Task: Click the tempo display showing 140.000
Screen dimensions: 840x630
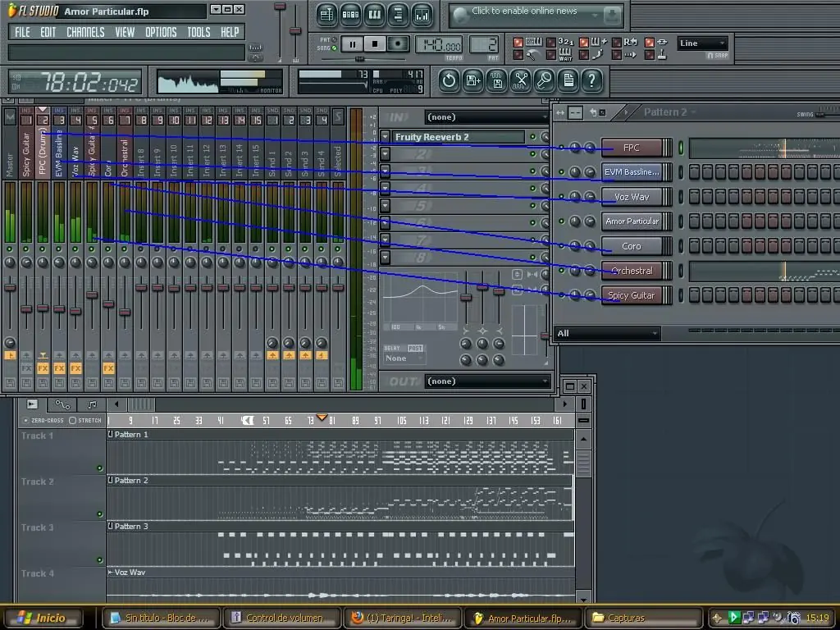Action: 439,44
